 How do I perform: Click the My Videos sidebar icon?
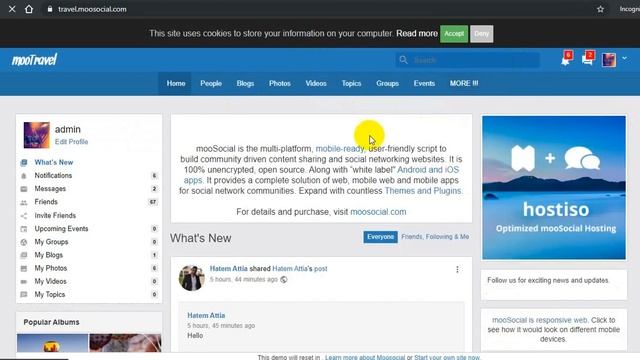point(24,282)
